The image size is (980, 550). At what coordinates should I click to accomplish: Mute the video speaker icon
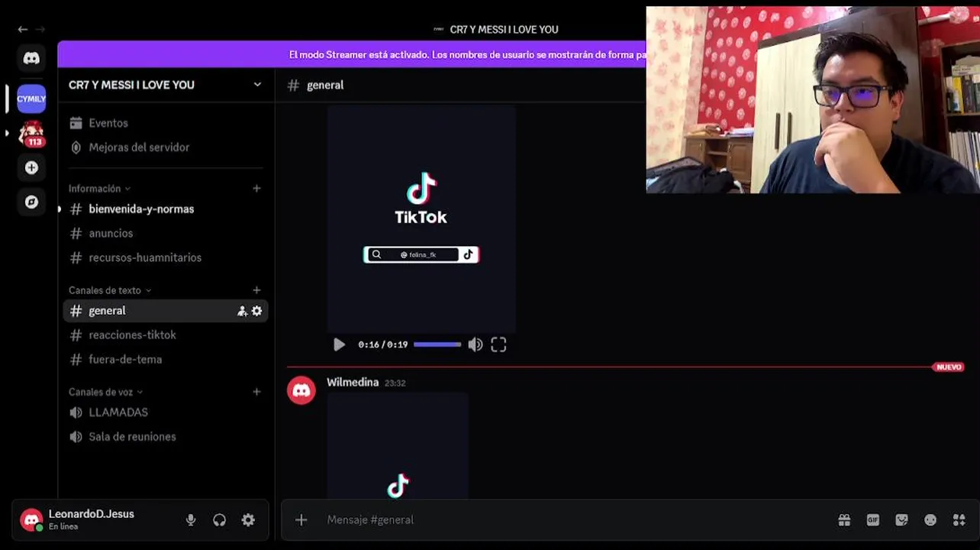(475, 345)
